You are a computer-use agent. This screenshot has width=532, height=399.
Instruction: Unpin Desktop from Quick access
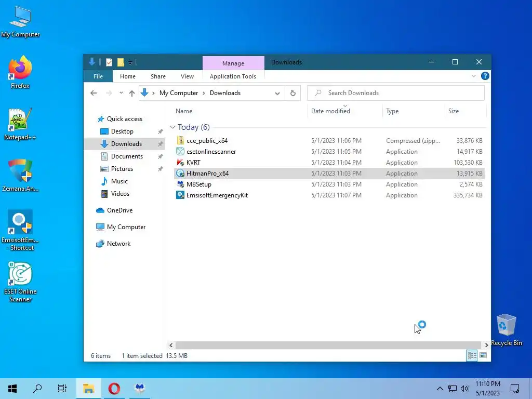coord(160,131)
